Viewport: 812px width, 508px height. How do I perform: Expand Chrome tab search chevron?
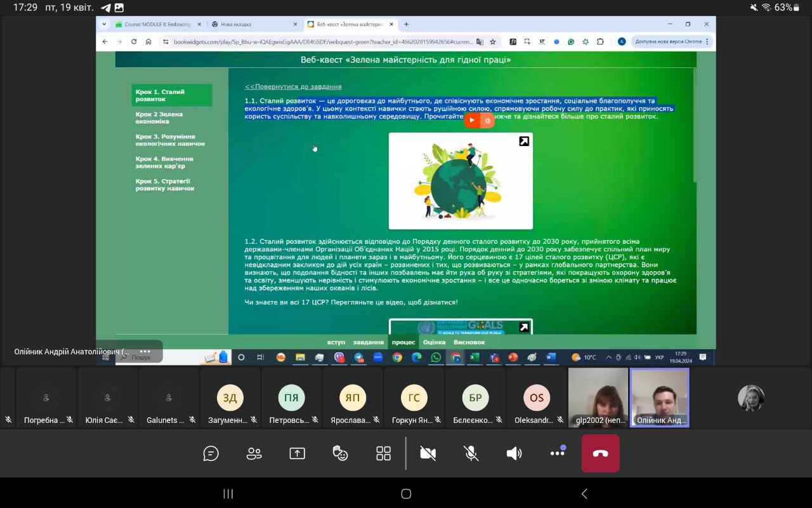click(x=105, y=24)
